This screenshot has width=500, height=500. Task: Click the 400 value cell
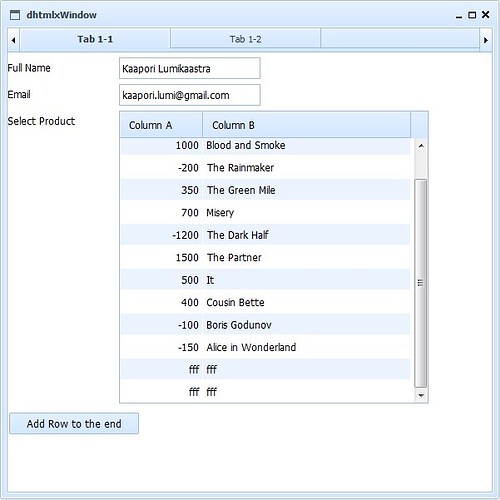coord(162,302)
